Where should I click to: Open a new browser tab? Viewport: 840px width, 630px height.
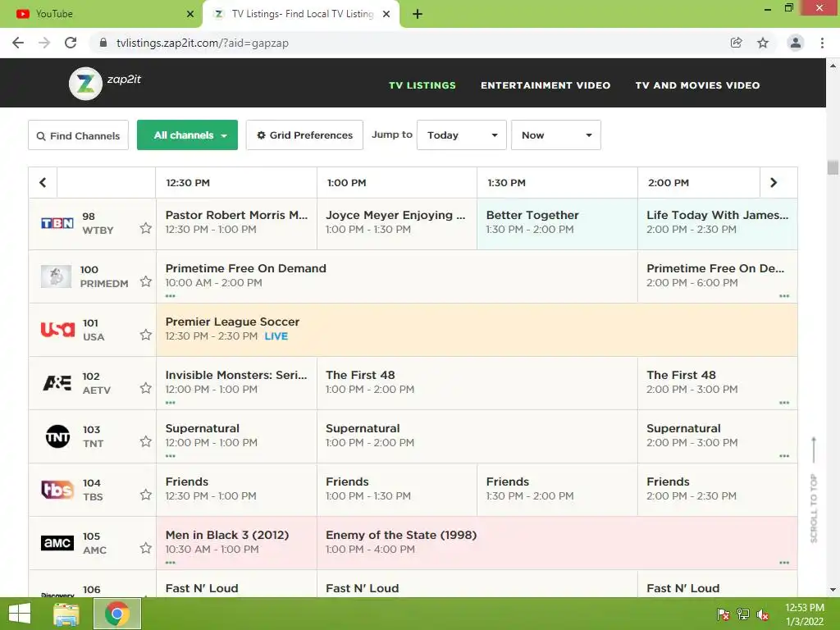418,14
